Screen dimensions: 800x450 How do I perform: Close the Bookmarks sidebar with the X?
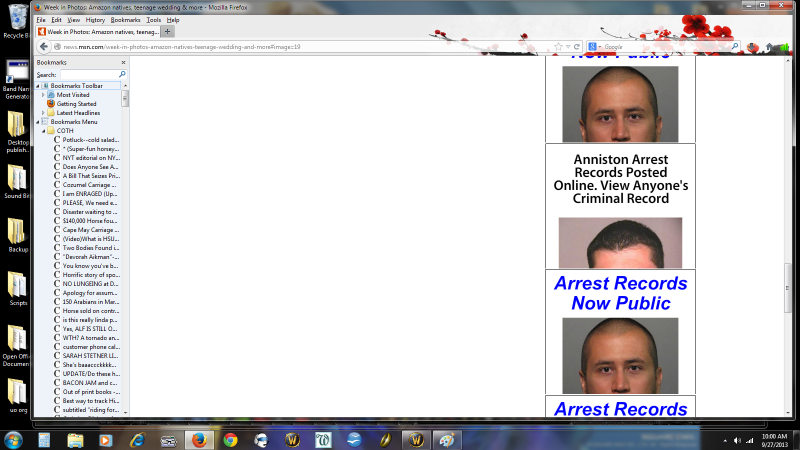[x=123, y=62]
